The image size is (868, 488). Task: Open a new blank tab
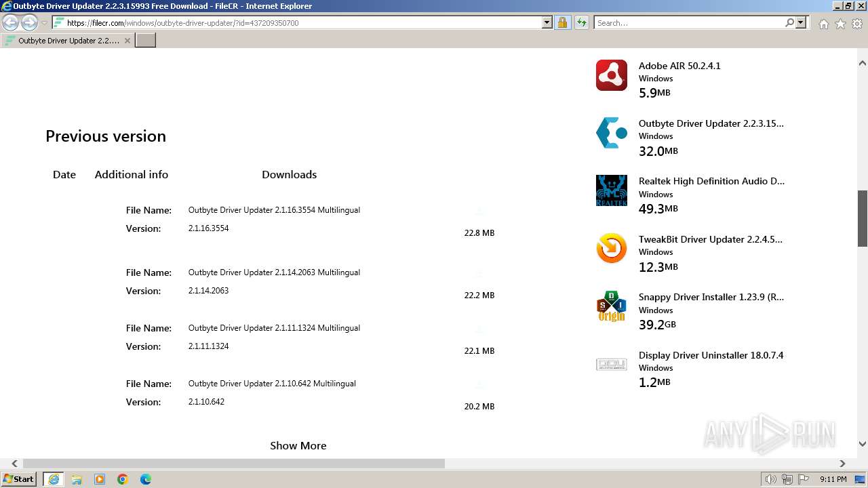click(x=146, y=41)
